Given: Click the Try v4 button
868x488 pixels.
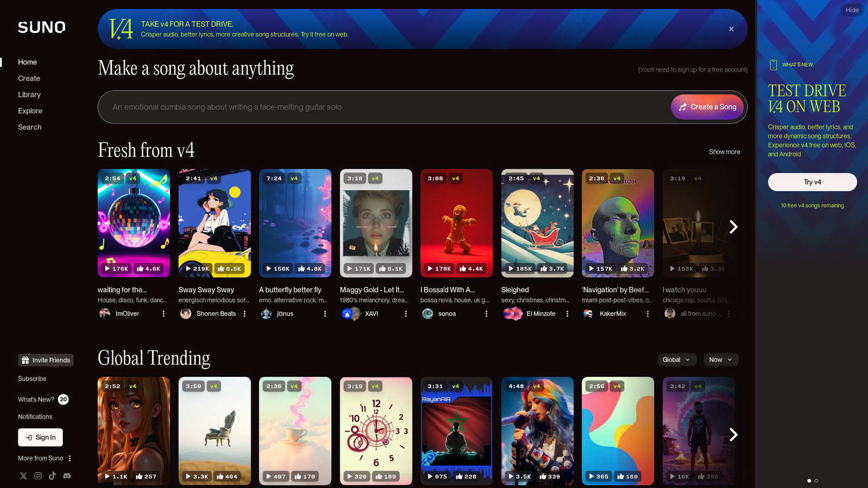Looking at the screenshot, I should 812,182.
